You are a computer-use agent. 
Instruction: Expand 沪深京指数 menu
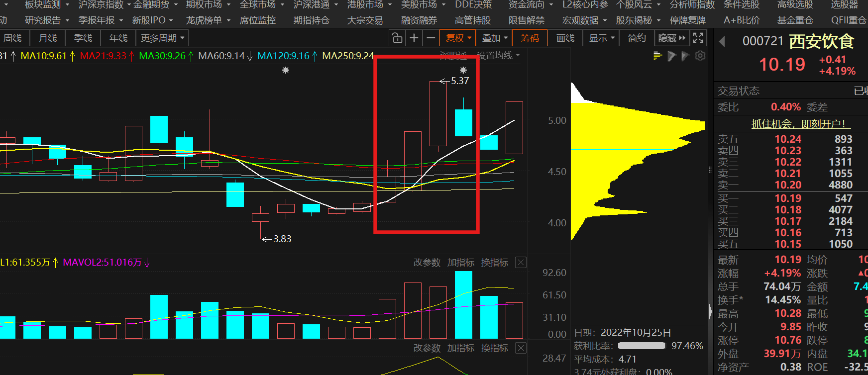(105, 4)
